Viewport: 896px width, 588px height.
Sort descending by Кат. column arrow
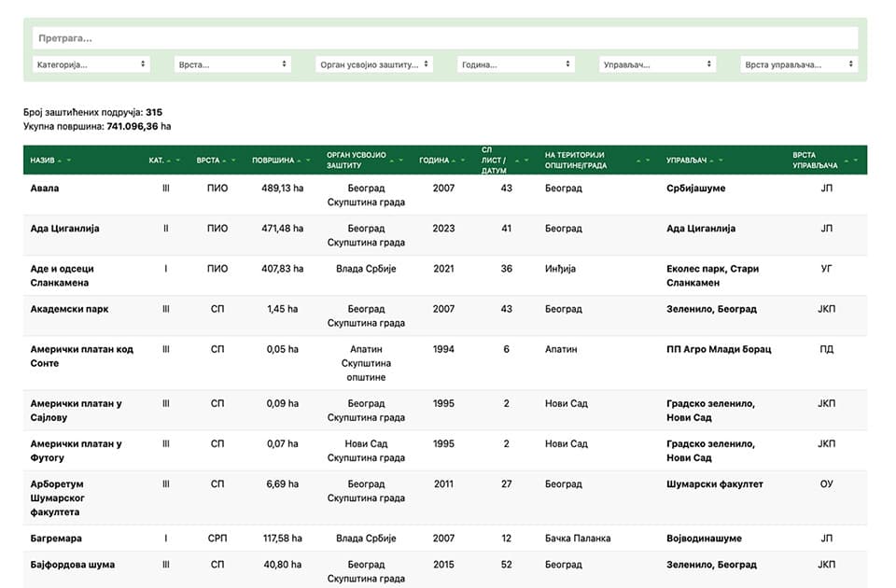tap(180, 161)
